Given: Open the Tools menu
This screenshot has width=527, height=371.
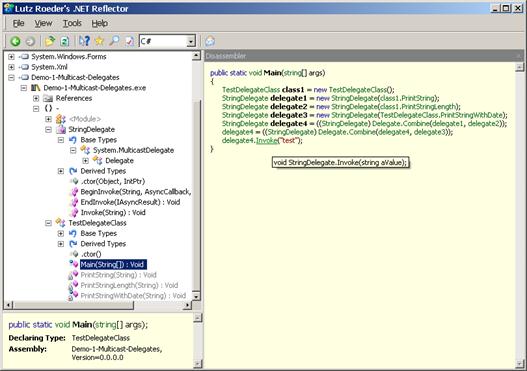Looking at the screenshot, I should (72, 23).
